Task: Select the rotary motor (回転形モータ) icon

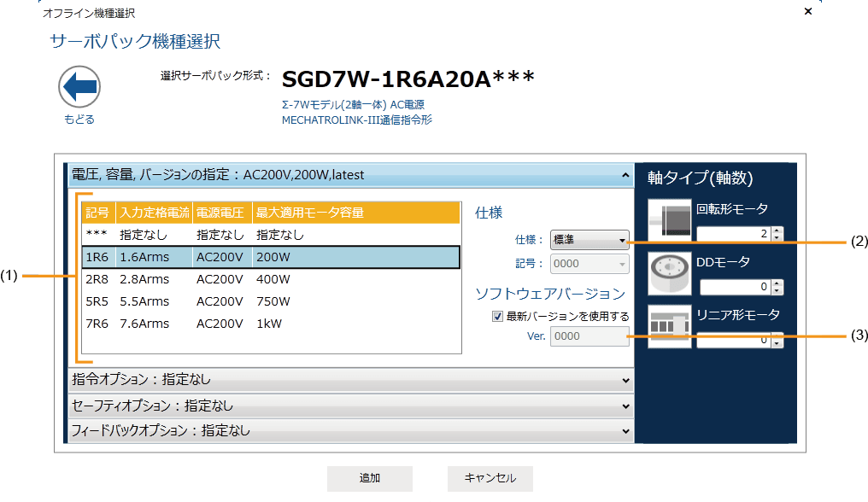Action: click(x=669, y=219)
